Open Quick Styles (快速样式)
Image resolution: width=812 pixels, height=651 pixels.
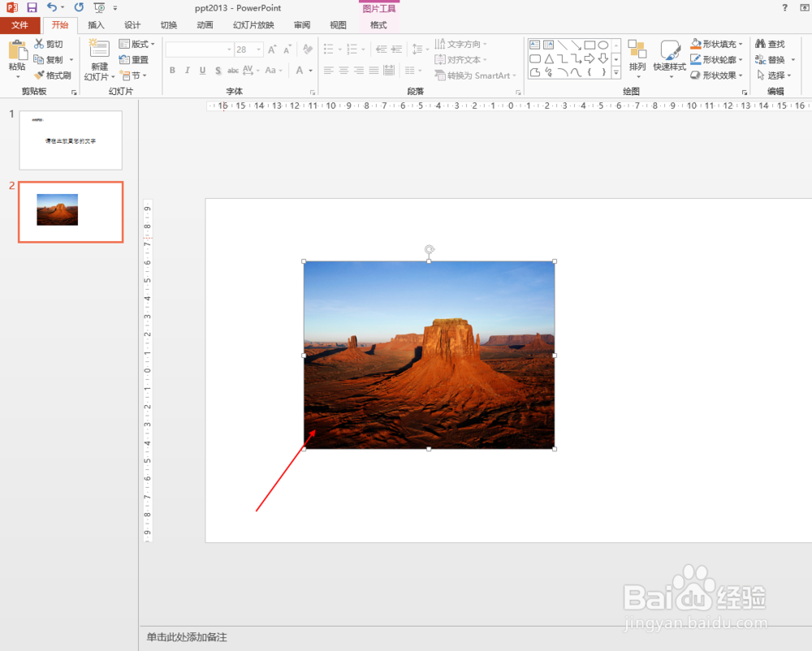coord(670,58)
